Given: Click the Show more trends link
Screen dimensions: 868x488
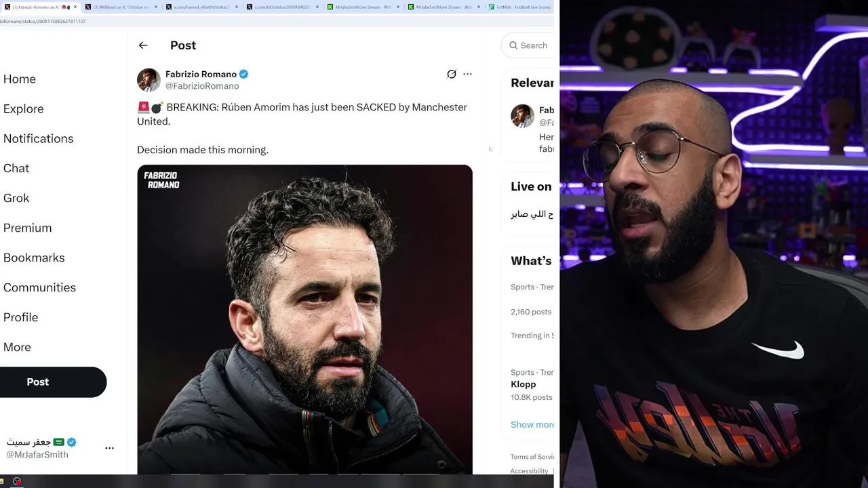Looking at the screenshot, I should [x=532, y=424].
